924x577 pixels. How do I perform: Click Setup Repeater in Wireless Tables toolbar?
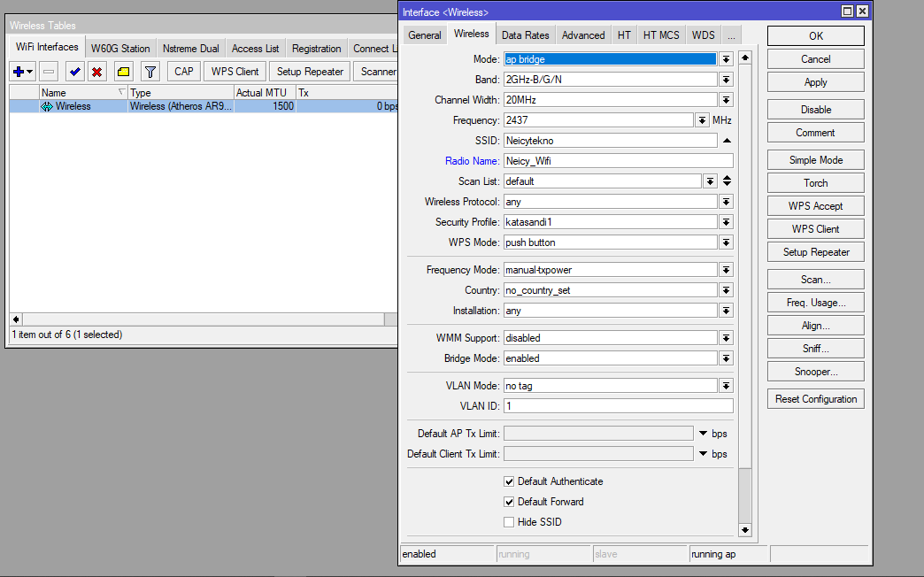(x=310, y=72)
